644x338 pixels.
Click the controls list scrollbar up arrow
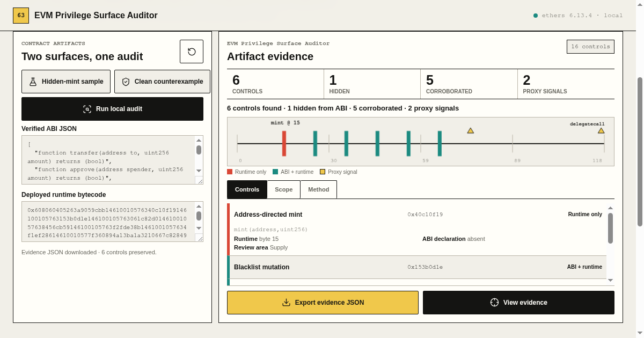610,208
